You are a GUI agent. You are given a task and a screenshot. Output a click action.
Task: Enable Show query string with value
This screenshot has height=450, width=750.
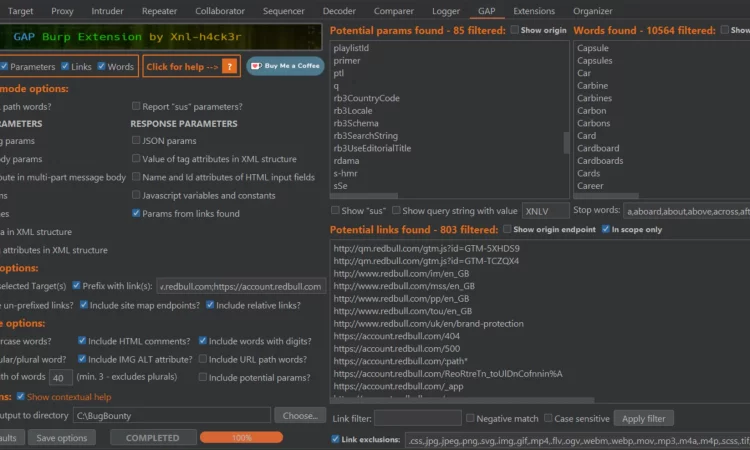[x=396, y=210]
